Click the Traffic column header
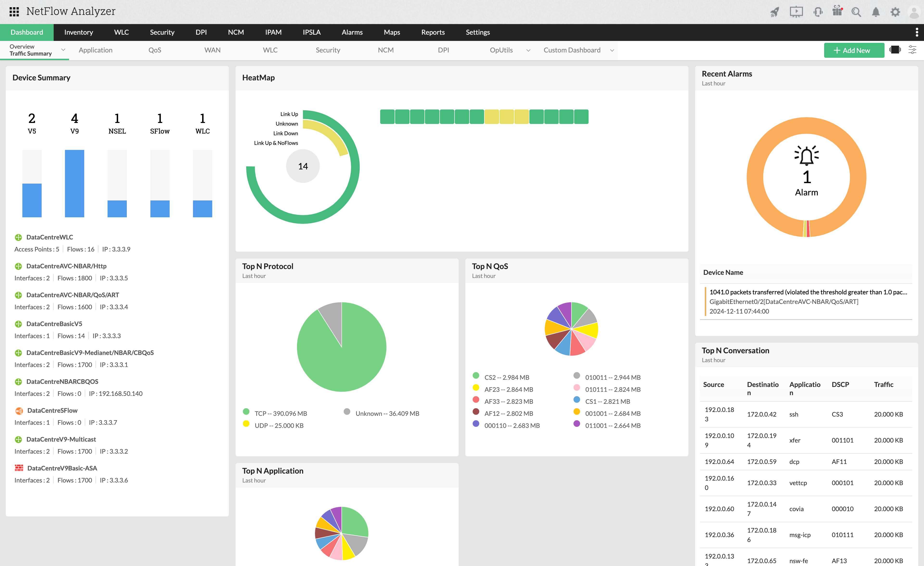924x566 pixels. (884, 385)
